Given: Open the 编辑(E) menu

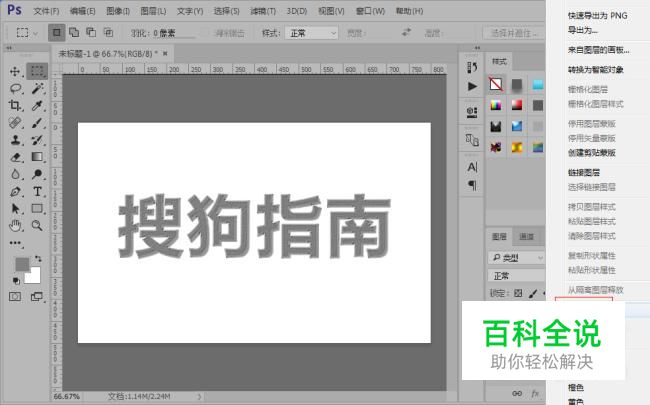Looking at the screenshot, I should coord(82,11).
